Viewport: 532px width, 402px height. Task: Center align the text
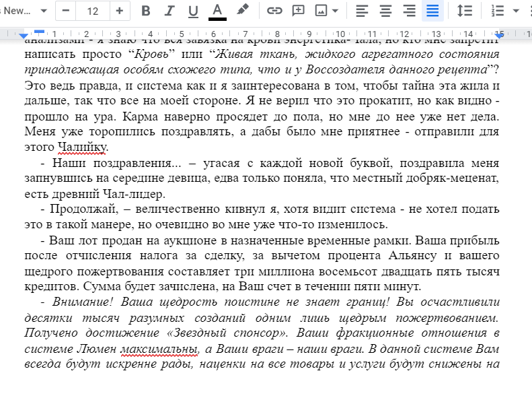(x=385, y=11)
